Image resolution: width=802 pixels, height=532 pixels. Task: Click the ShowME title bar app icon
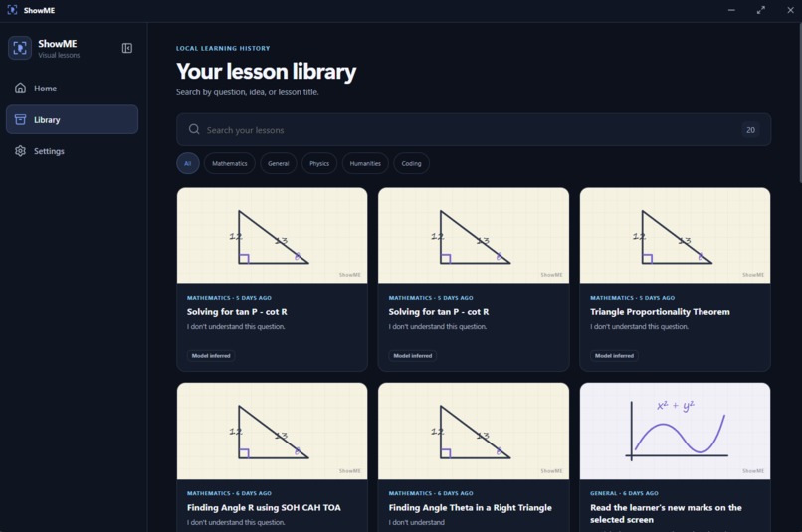[12, 10]
